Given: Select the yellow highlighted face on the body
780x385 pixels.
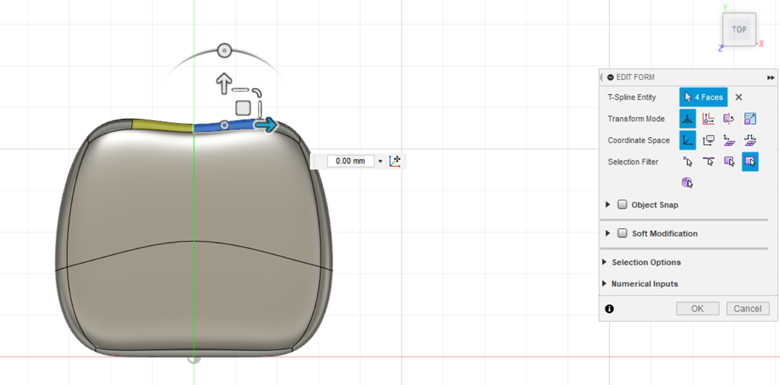Looking at the screenshot, I should 162,125.
